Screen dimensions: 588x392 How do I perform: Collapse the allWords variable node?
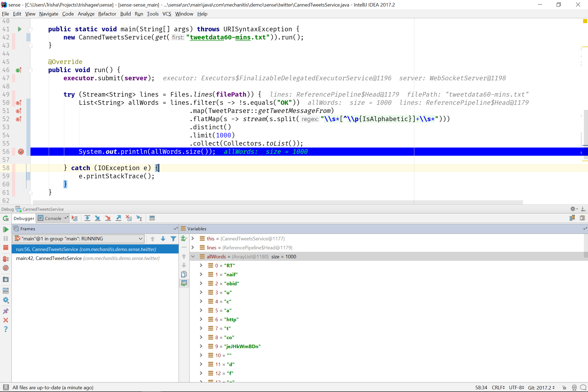tap(193, 256)
